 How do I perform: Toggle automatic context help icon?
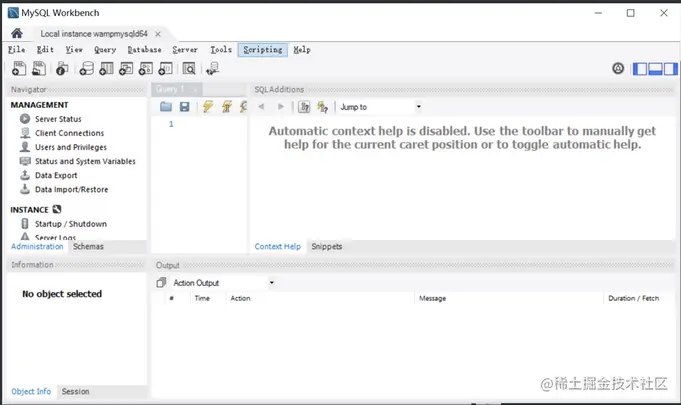[x=322, y=106]
